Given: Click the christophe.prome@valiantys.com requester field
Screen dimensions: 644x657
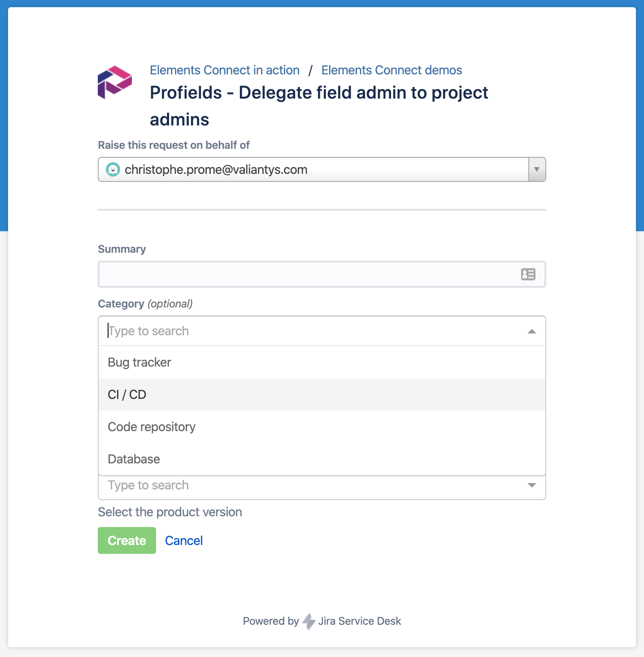Looking at the screenshot, I should [x=314, y=169].
